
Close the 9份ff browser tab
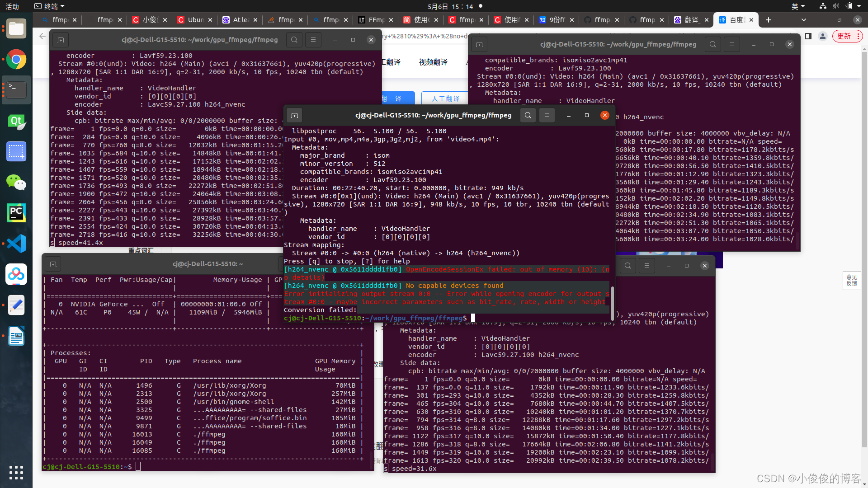pyautogui.click(x=572, y=20)
